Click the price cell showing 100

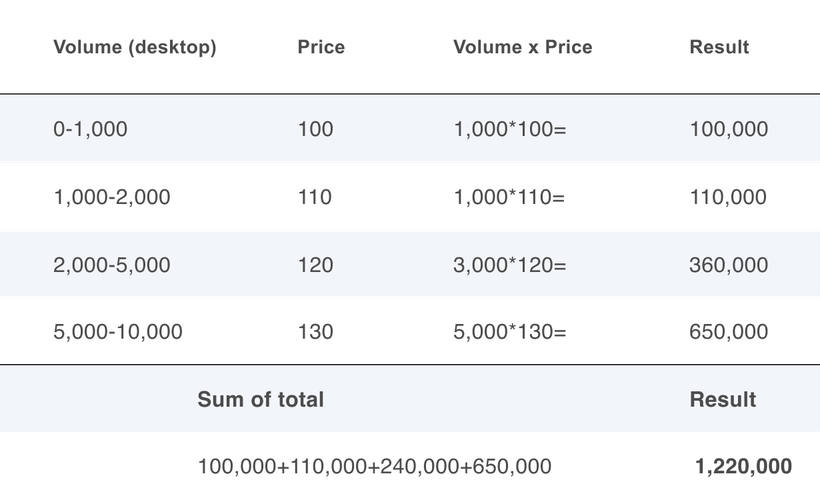point(315,129)
